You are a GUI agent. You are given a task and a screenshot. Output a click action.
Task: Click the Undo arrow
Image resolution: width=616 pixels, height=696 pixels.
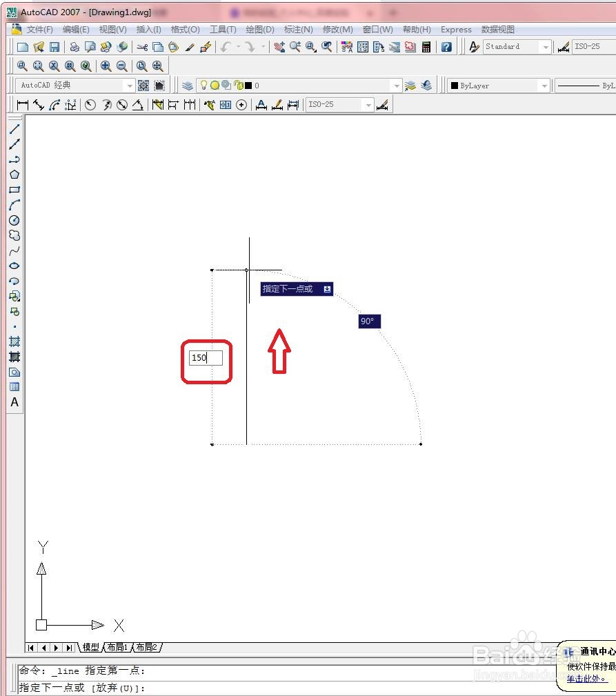[x=226, y=47]
